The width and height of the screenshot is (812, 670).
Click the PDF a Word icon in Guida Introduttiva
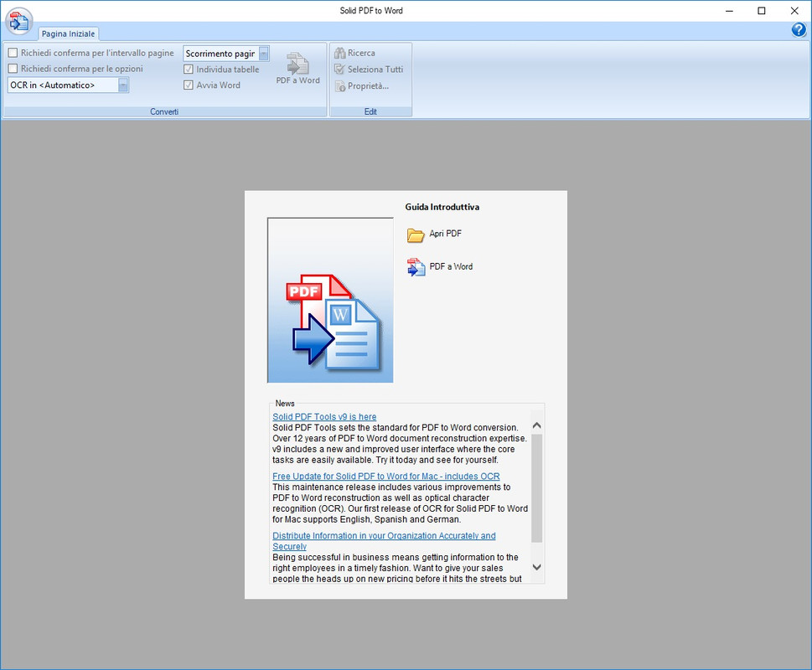coord(416,267)
